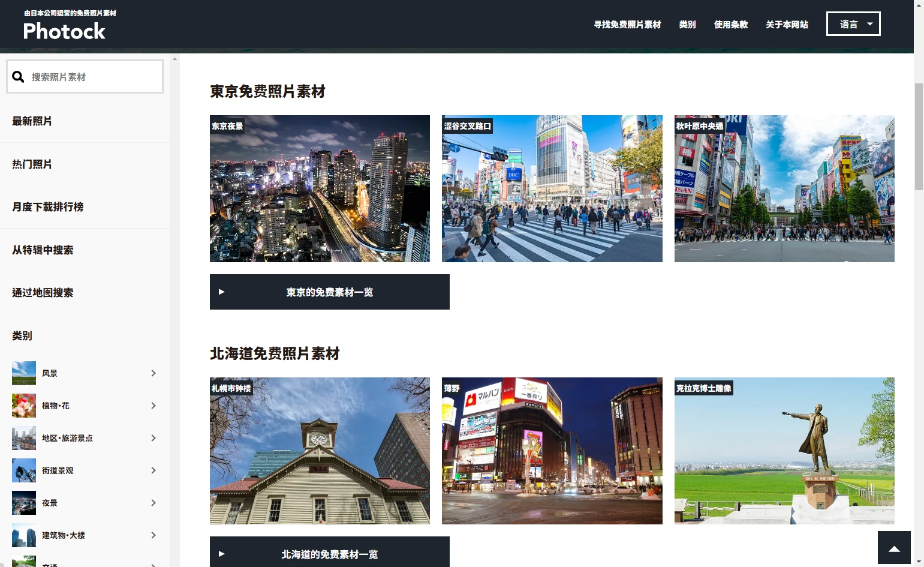Open the 语言 language dropdown
This screenshot has height=567, width=924.
(x=853, y=24)
